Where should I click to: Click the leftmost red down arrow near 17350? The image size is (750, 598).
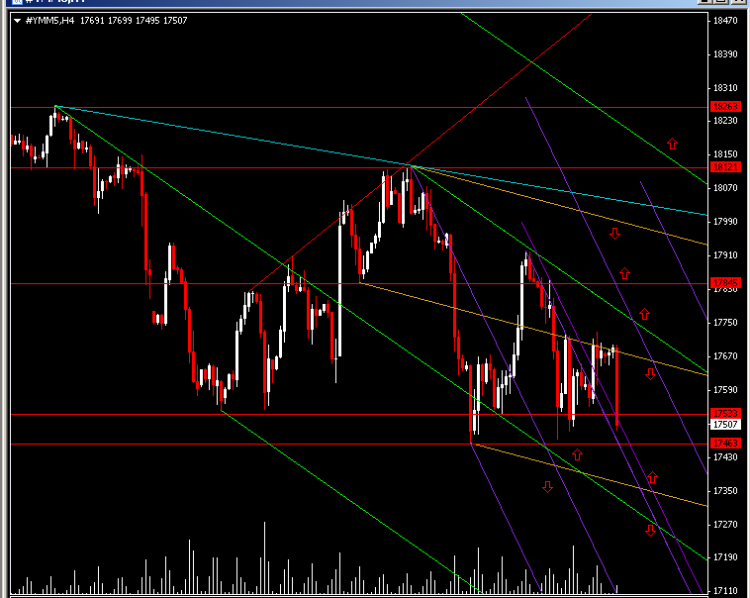point(548,487)
